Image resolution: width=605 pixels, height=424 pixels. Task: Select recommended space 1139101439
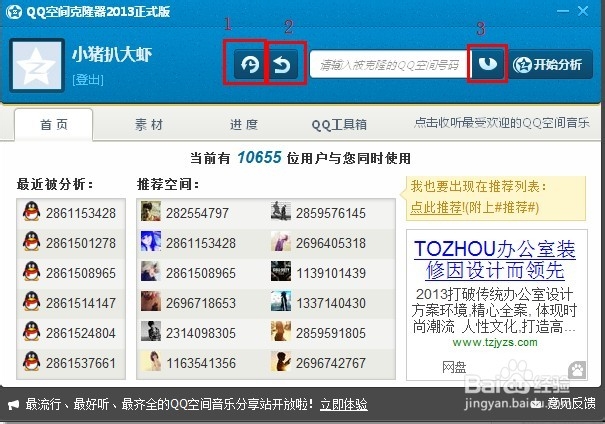point(331,273)
